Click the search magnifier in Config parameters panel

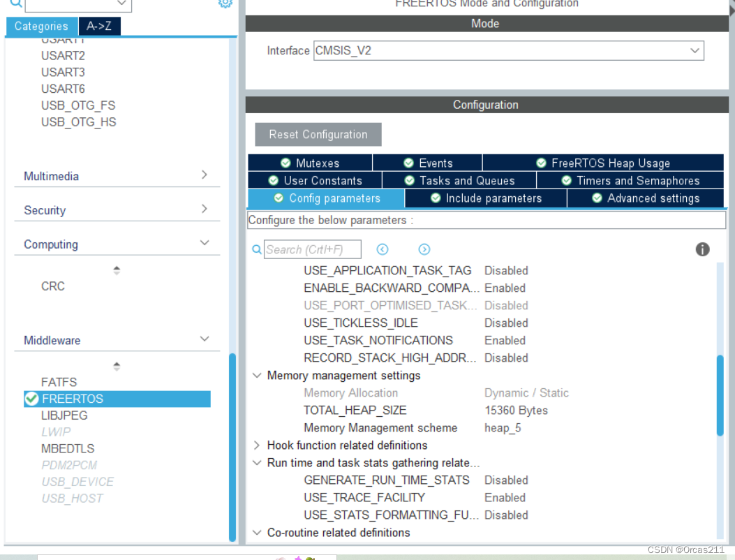pos(256,249)
